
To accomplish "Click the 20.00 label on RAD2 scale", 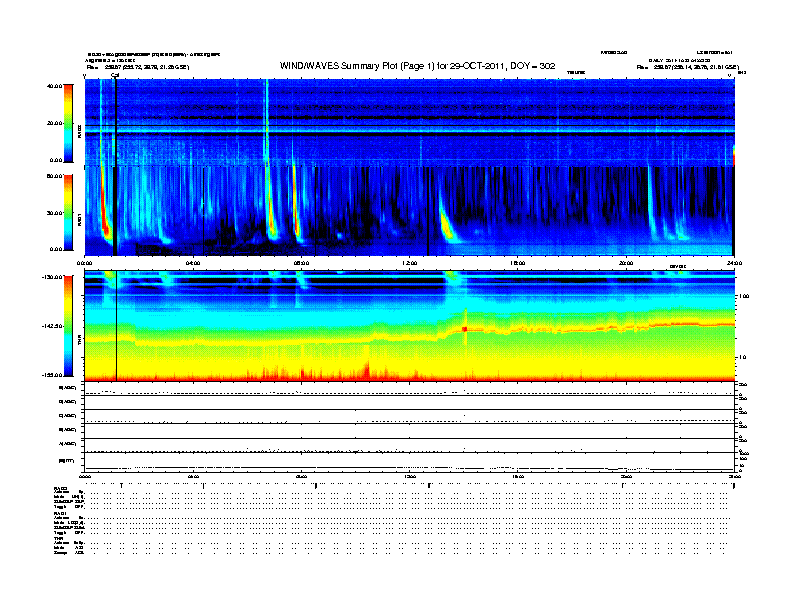I will pos(55,123).
